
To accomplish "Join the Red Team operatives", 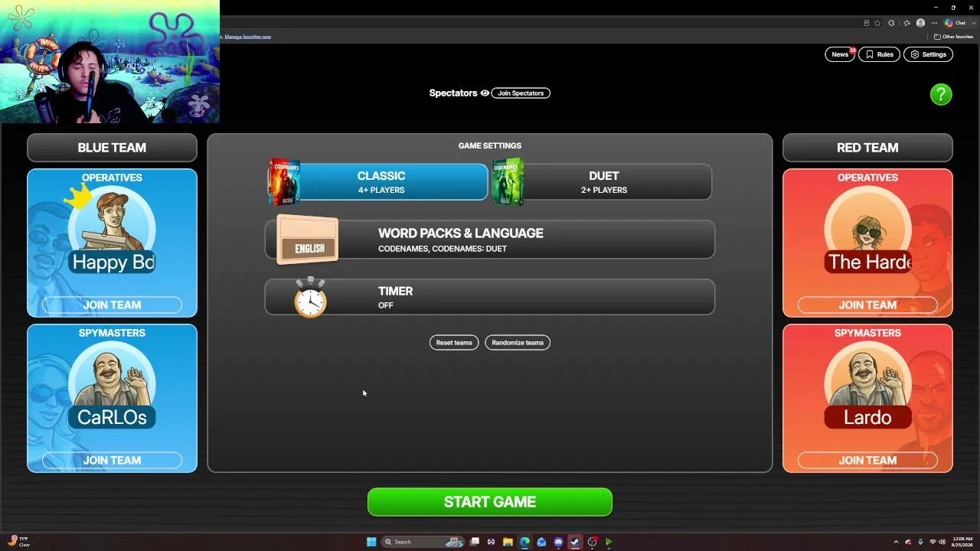I will [x=867, y=305].
